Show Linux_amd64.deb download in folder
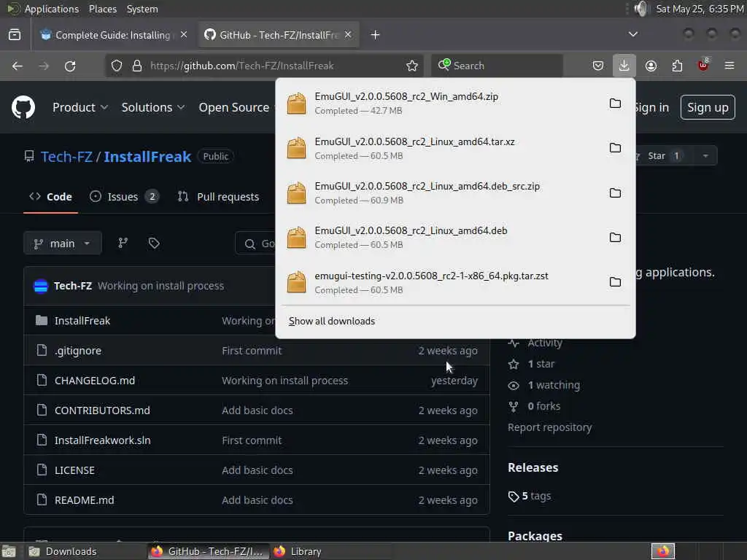The height and width of the screenshot is (560, 747). (615, 237)
